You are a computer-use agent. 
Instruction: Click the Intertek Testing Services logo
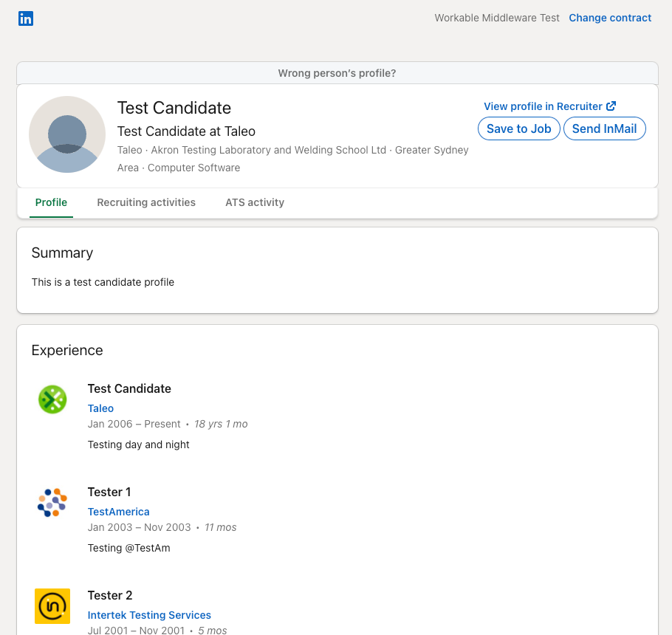pyautogui.click(x=52, y=606)
